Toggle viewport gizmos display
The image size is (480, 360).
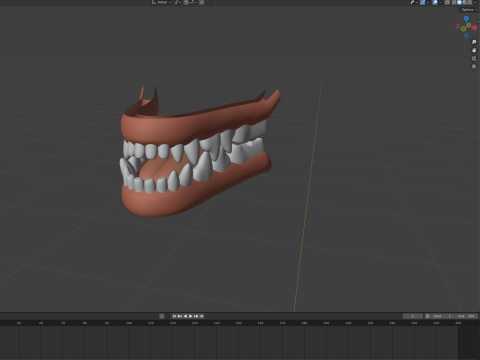point(422,2)
